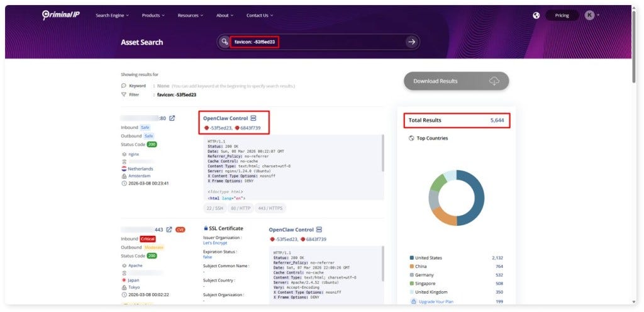The height and width of the screenshot is (312, 644).
Task: Submit search with the arrow button
Action: point(411,42)
